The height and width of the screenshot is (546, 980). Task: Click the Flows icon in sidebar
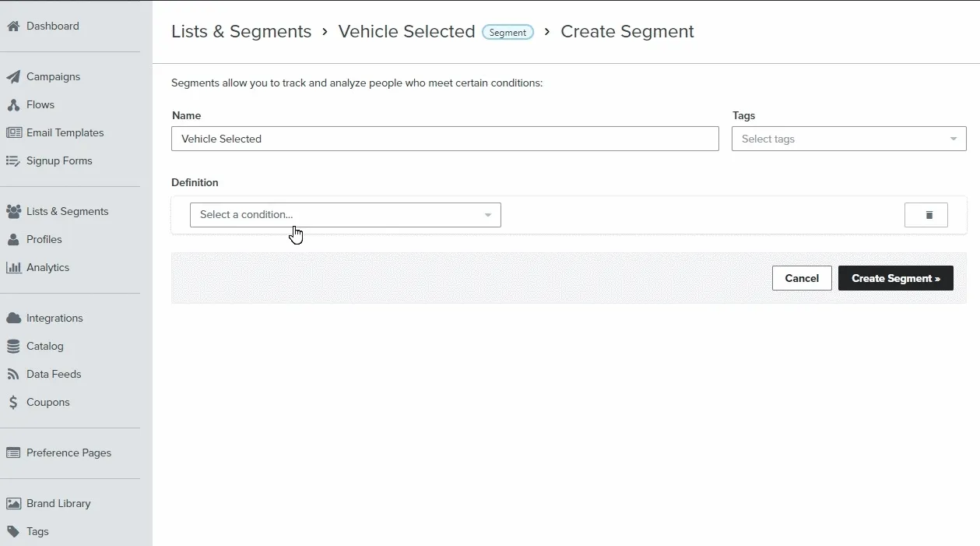pos(13,104)
